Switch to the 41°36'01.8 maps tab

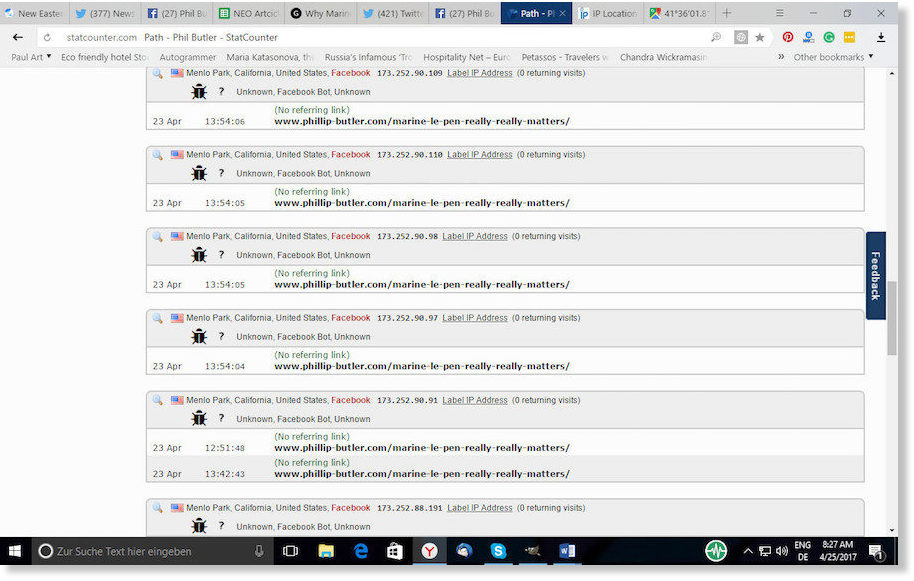click(680, 13)
